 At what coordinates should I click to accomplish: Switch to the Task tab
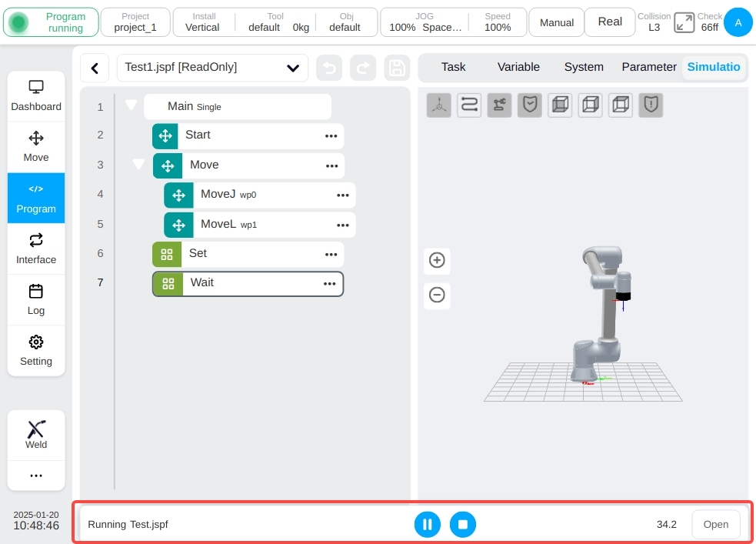453,67
